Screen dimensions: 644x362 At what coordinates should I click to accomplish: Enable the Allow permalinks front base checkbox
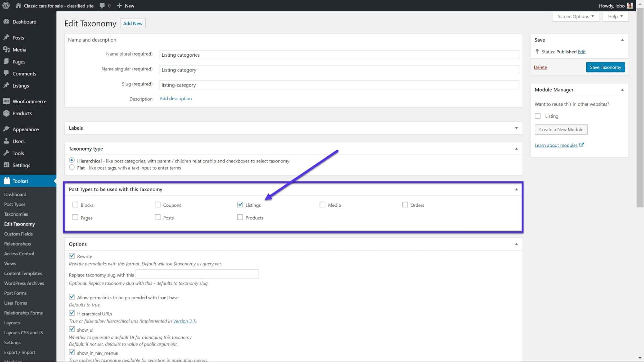click(72, 297)
